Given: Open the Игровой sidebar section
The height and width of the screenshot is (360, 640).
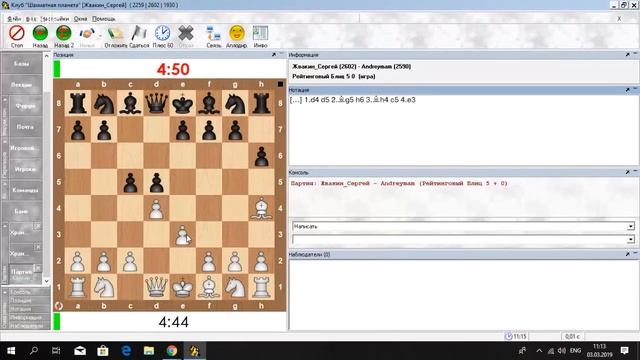Looking at the screenshot, I should coord(25,148).
